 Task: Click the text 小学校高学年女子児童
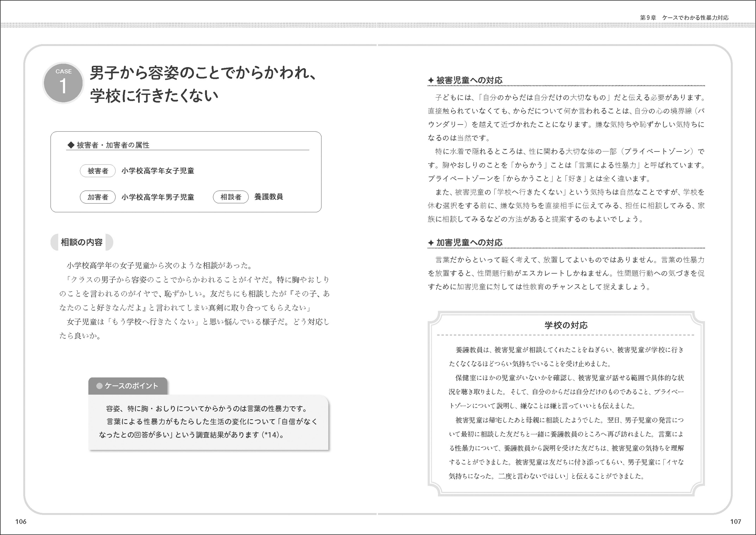click(158, 171)
